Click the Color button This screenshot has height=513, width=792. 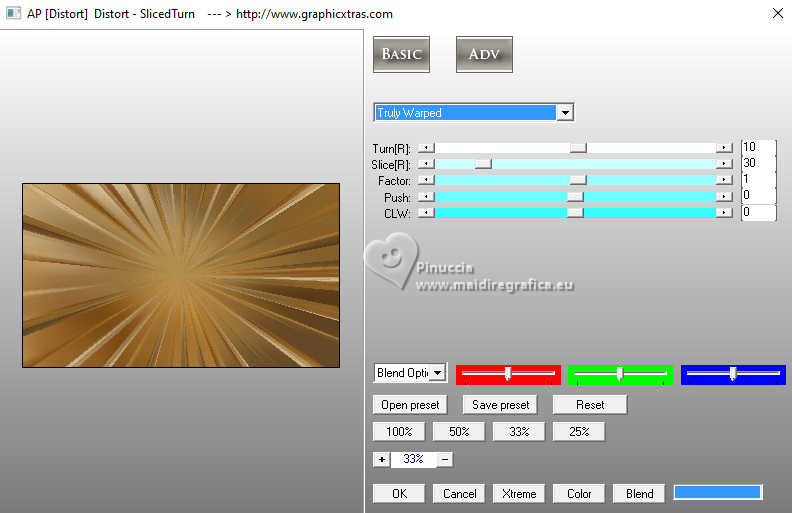click(x=579, y=494)
